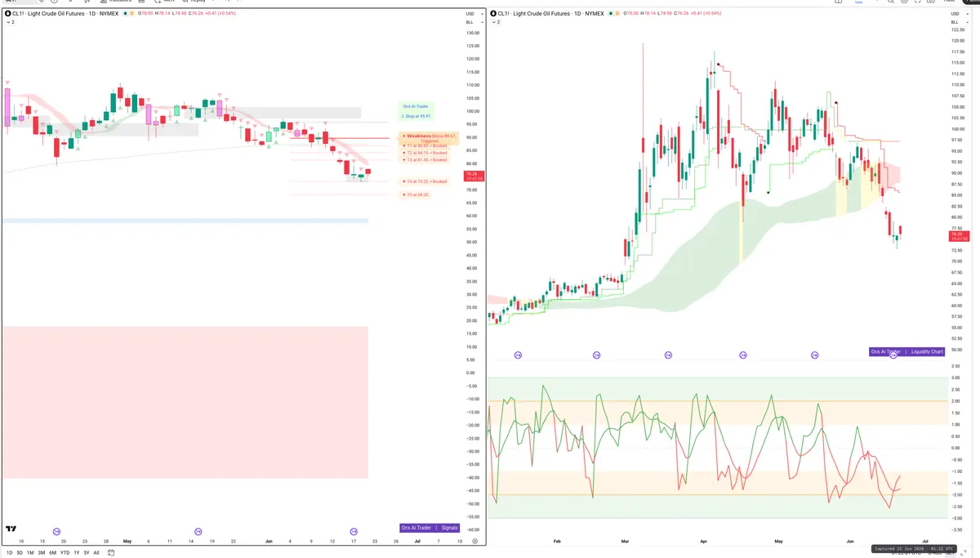The image size is (980, 558).
Task: Select the 1Y time range
Action: point(76,553)
